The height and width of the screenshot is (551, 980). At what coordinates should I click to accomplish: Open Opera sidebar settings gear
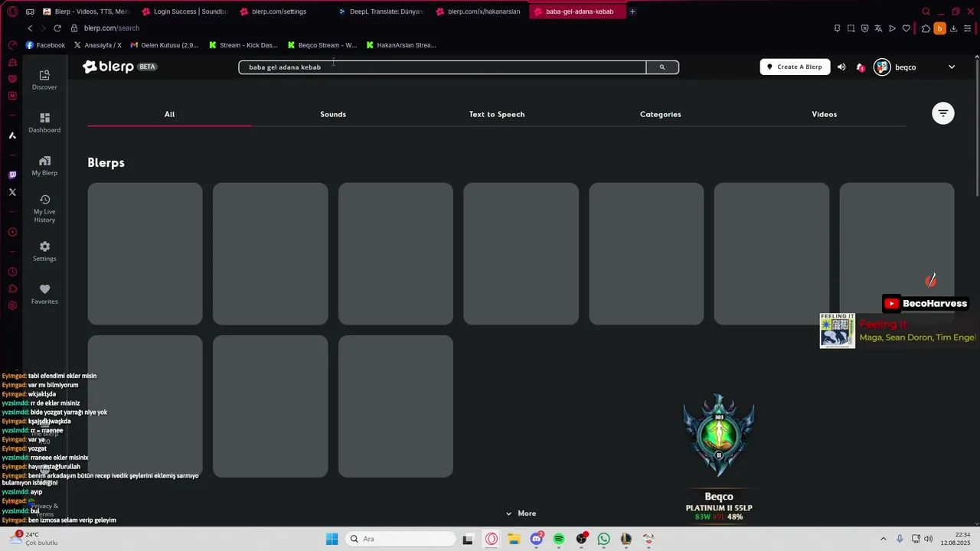(12, 305)
